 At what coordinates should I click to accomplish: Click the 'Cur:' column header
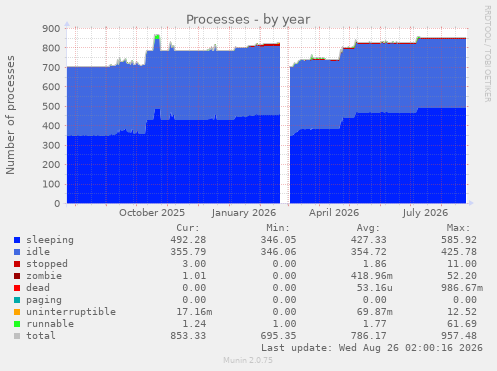pos(188,228)
